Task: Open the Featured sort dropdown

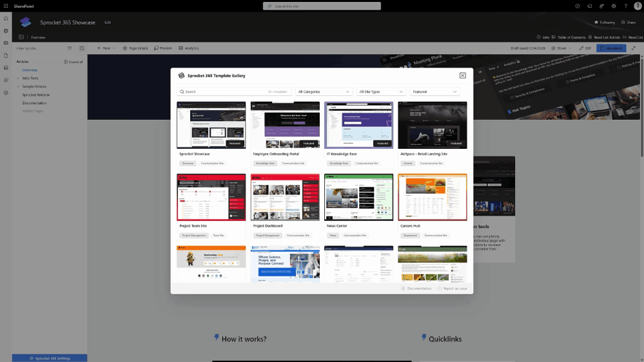Action: pyautogui.click(x=435, y=91)
